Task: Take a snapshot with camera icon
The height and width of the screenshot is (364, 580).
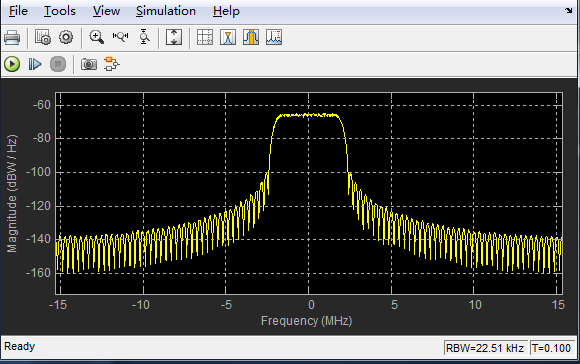Action: coord(89,64)
